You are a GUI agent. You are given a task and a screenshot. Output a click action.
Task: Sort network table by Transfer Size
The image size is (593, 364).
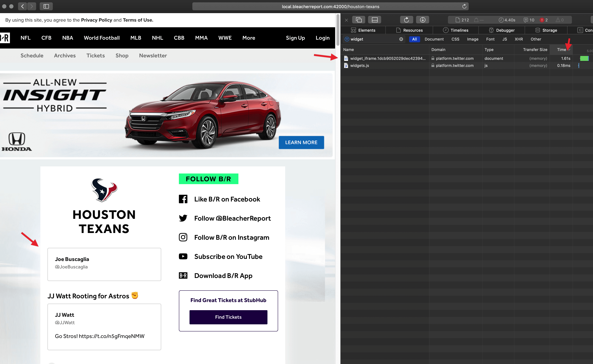(x=535, y=50)
